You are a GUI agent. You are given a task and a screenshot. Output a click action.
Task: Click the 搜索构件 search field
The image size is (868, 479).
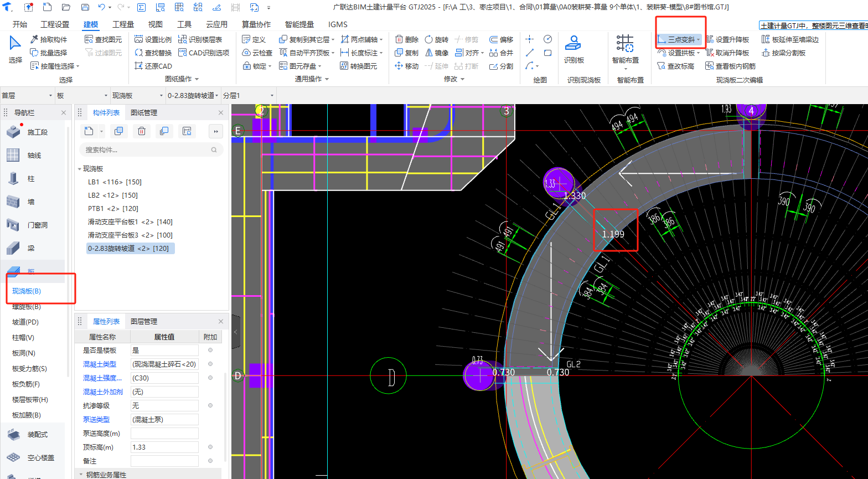click(151, 150)
